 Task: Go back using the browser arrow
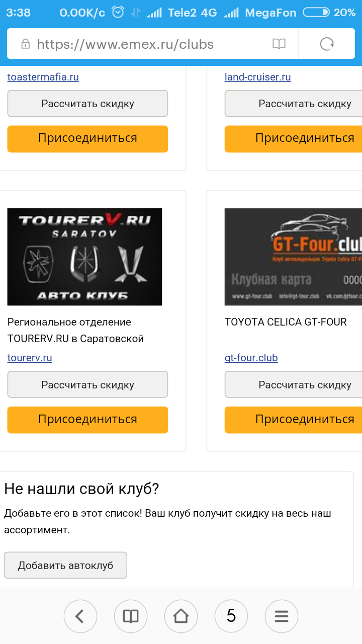(80, 616)
